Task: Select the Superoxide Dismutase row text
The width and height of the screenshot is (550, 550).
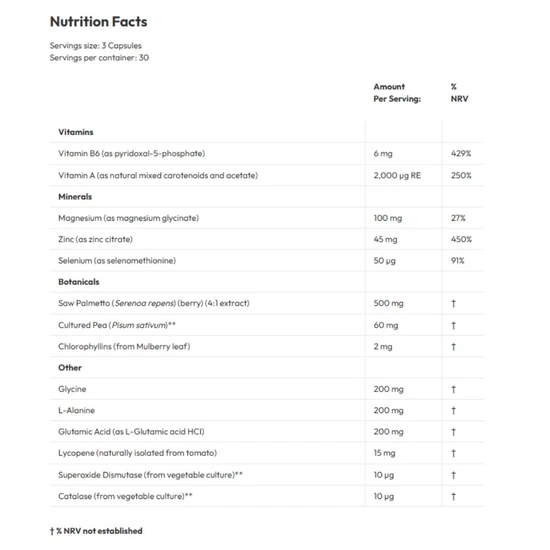Action: 150,475
